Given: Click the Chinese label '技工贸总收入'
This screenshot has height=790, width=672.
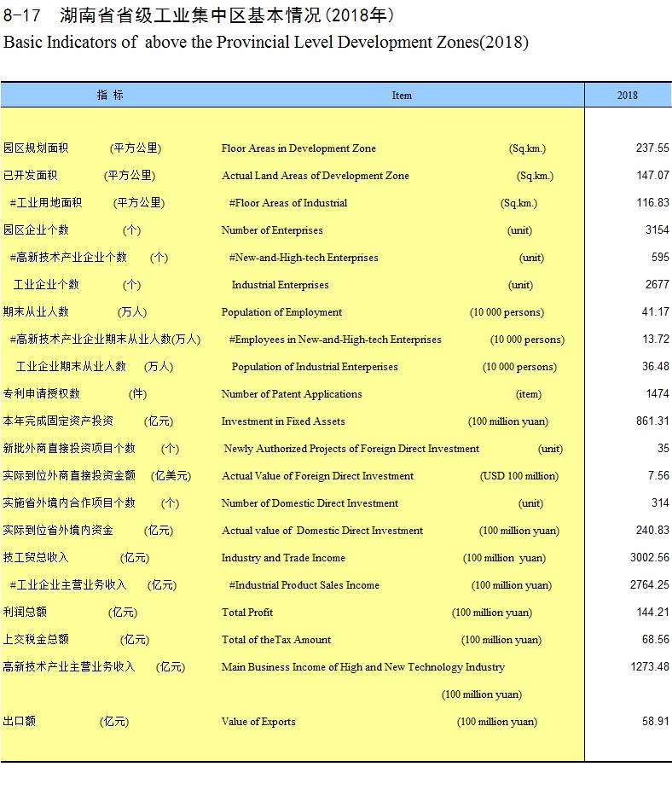Looking at the screenshot, I should (36, 557).
